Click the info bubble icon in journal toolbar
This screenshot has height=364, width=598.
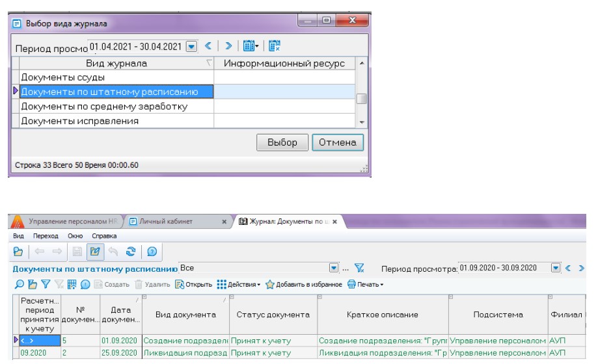85,284
